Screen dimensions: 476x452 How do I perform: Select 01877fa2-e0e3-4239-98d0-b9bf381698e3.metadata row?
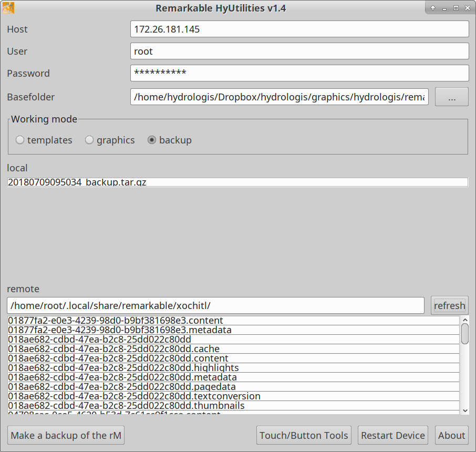tap(233, 330)
